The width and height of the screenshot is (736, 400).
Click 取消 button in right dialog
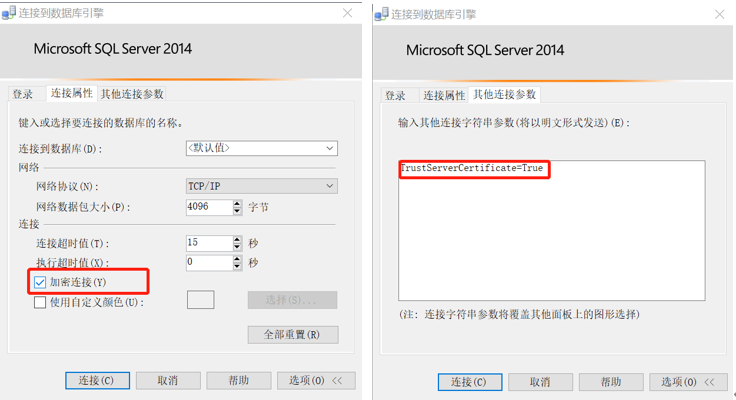540,382
